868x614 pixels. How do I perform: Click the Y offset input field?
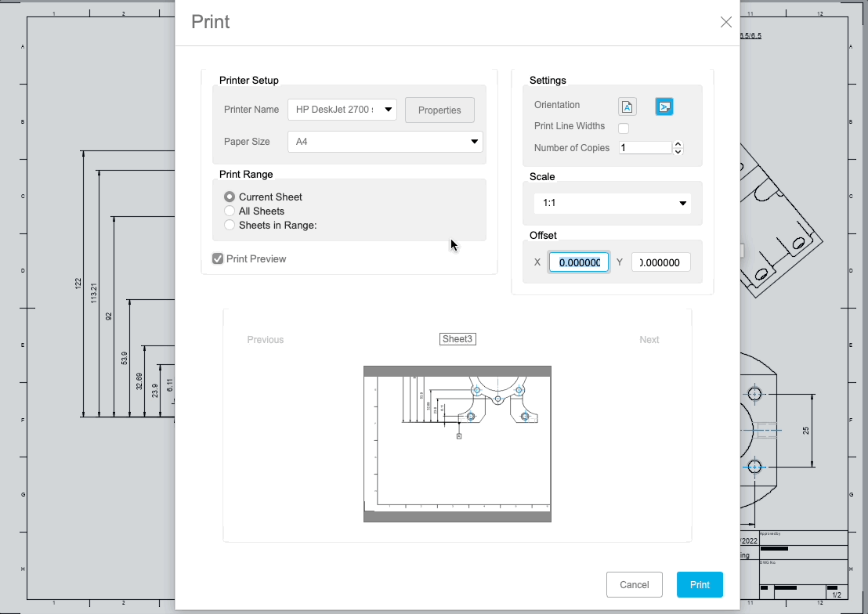click(660, 262)
